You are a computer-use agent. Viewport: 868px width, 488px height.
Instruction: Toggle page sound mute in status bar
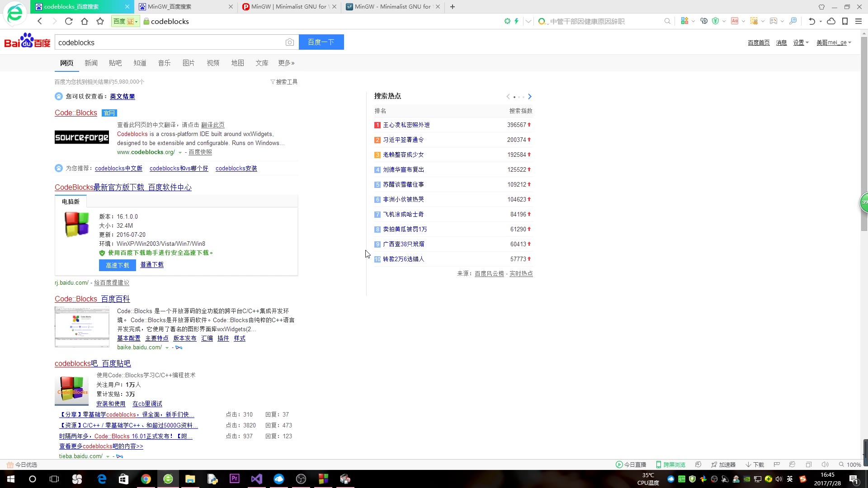point(825,465)
